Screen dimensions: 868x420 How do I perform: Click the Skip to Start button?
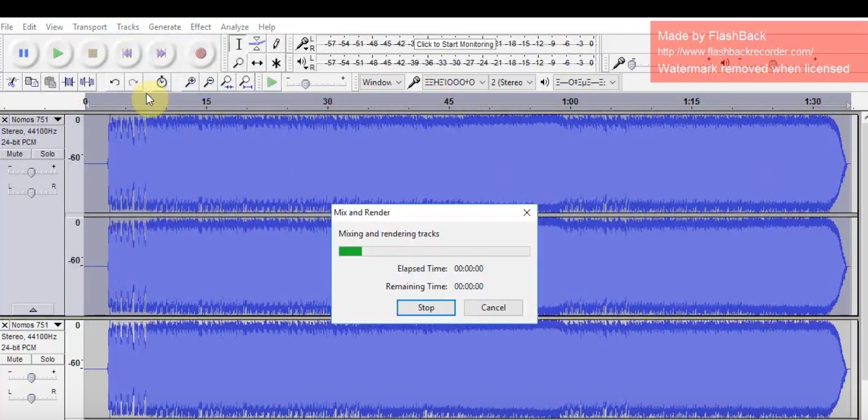click(127, 53)
